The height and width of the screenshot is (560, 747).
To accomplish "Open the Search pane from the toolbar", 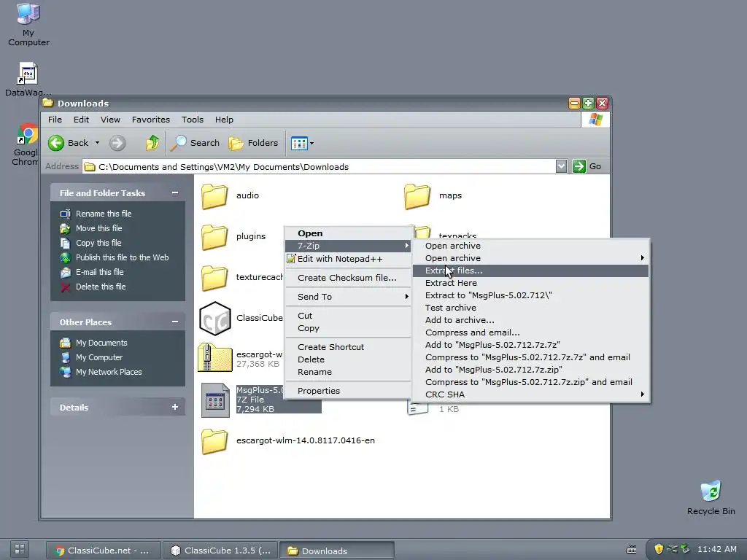I will (195, 143).
